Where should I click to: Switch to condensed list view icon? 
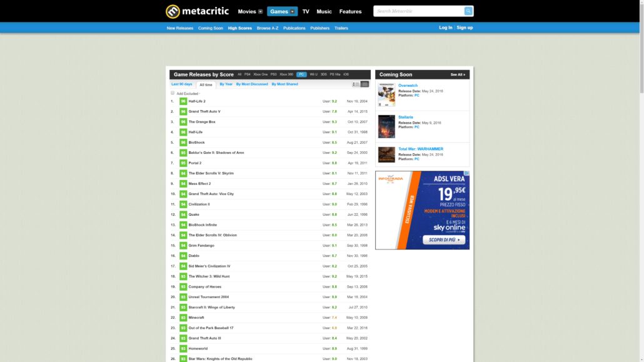(x=365, y=84)
